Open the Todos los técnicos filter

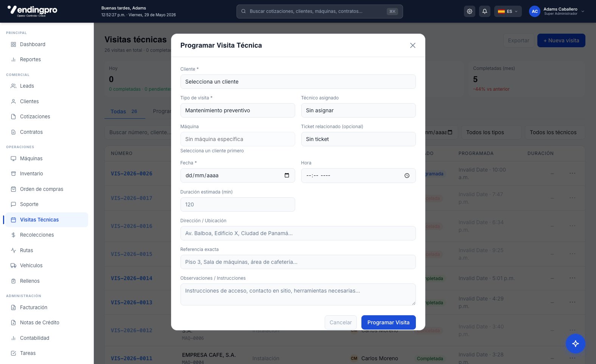tap(555, 132)
